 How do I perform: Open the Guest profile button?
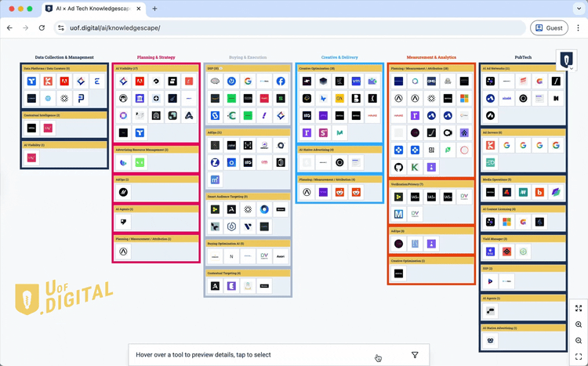549,27
